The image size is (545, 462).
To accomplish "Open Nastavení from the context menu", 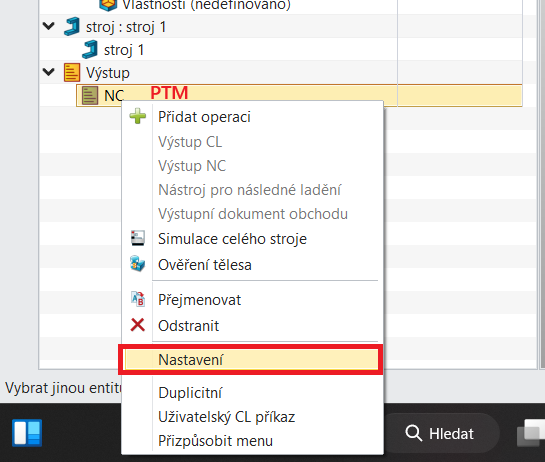I will pos(251,359).
